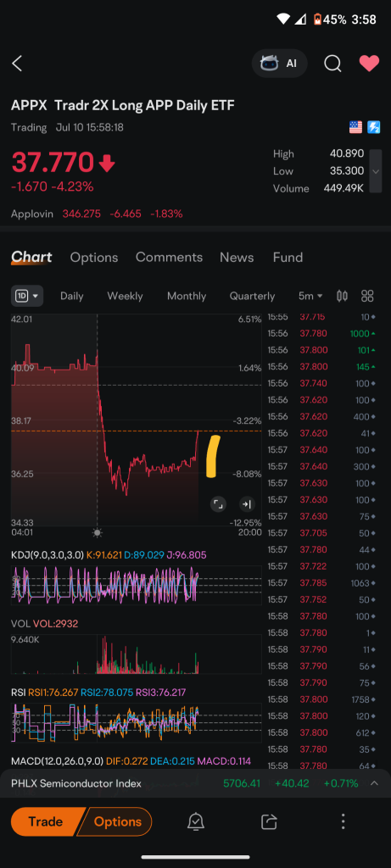The height and width of the screenshot is (868, 391).
Task: Jump chart to latest with arrow icon
Action: [247, 504]
